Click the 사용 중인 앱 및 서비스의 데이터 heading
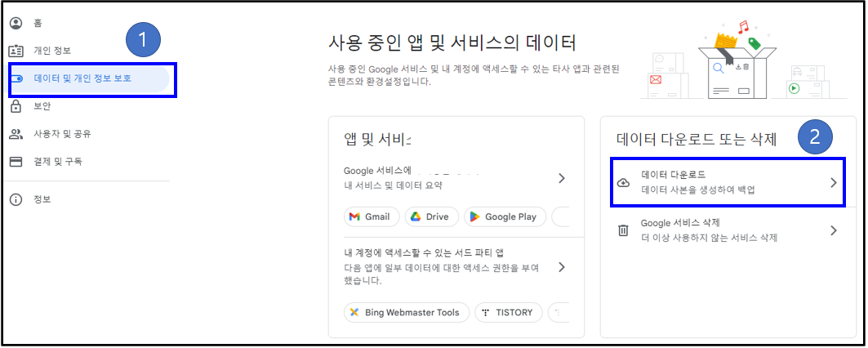Screen dimensions: 868x348 pyautogui.click(x=452, y=42)
